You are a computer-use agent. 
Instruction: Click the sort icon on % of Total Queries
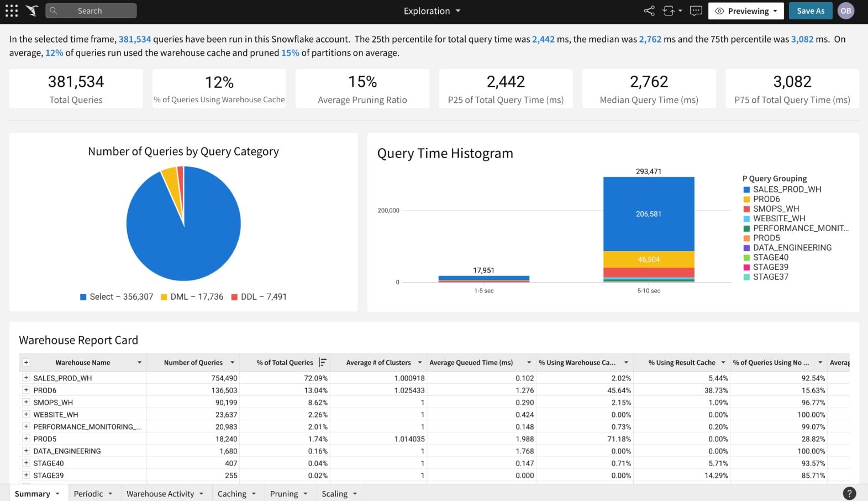323,362
